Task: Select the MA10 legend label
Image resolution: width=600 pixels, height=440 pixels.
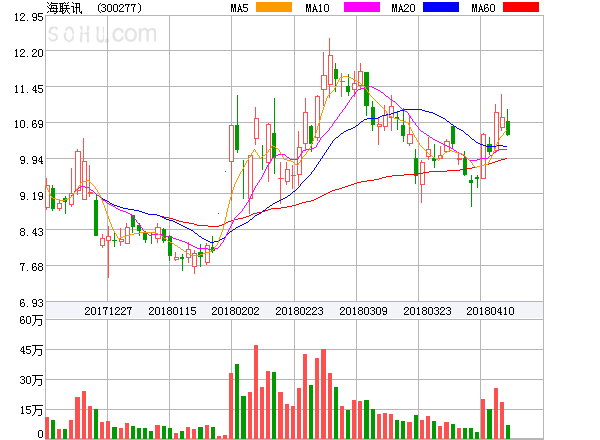Action: [317, 8]
